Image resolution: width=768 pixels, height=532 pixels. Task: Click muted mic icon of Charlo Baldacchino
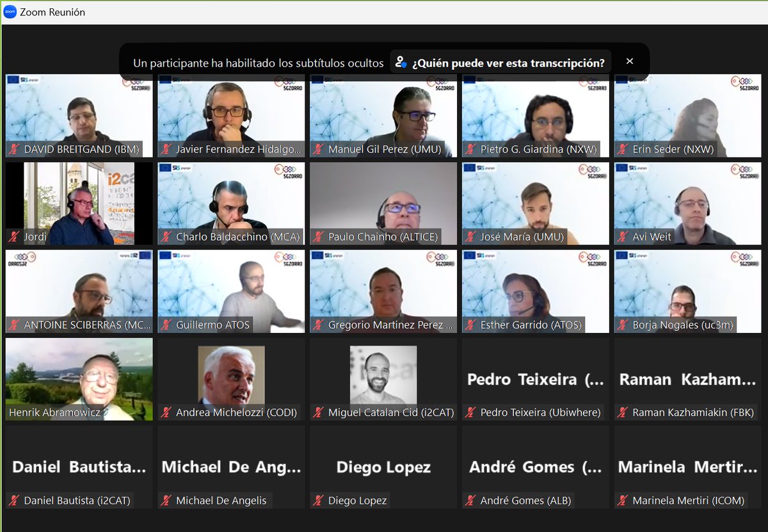point(166,237)
